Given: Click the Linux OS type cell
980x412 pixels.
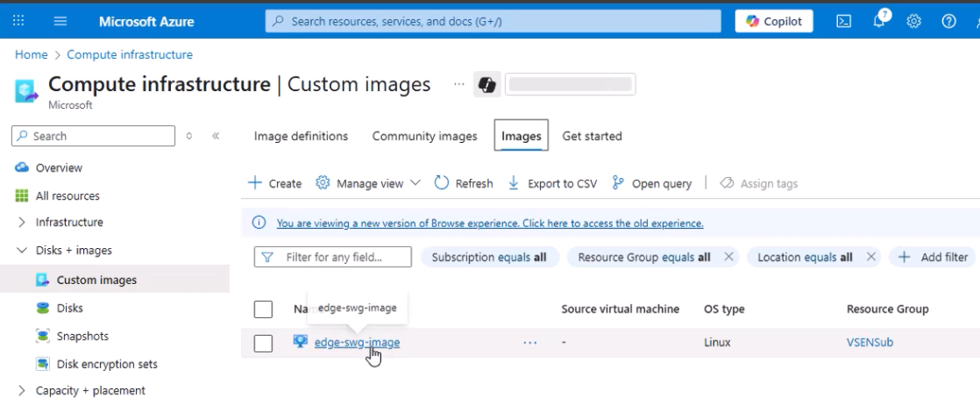Looking at the screenshot, I should tap(718, 342).
